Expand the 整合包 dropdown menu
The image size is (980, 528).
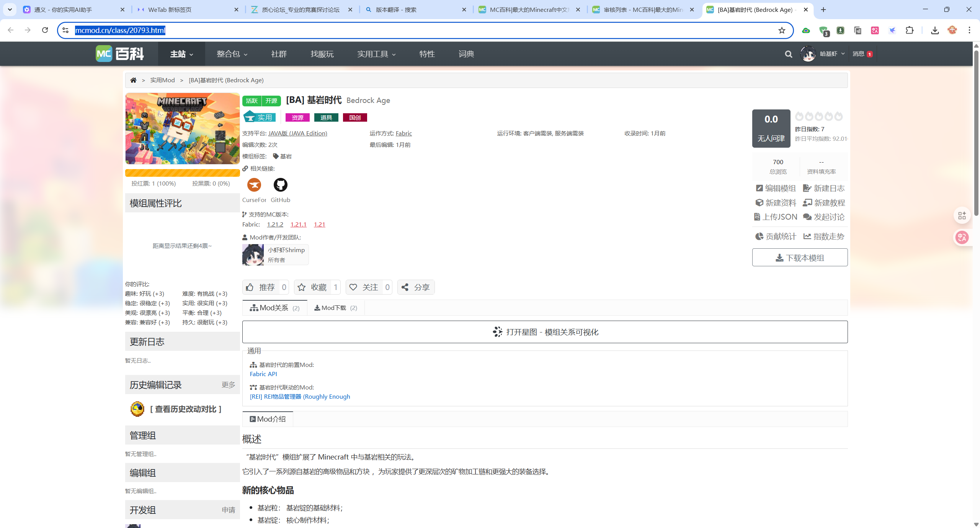pyautogui.click(x=232, y=54)
